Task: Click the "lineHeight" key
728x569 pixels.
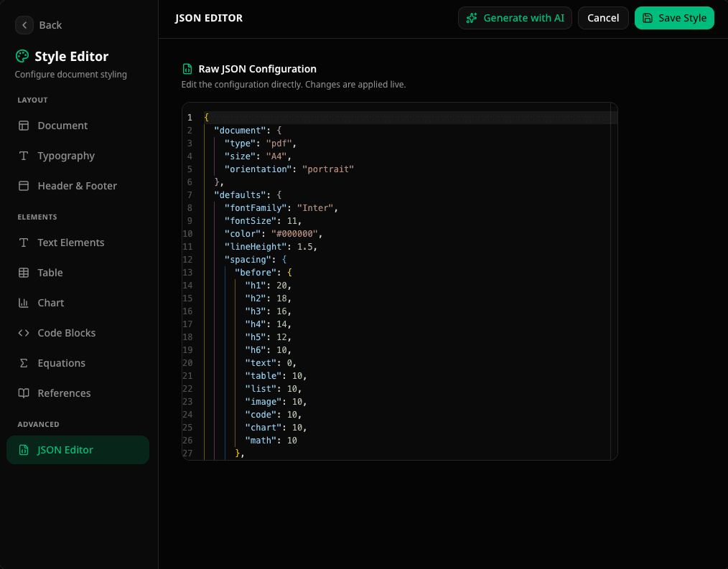Action: pyautogui.click(x=256, y=247)
